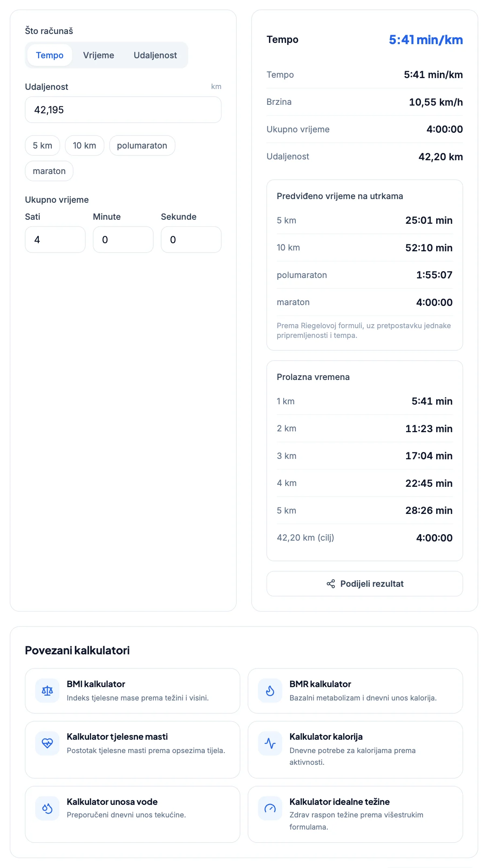Choose the 10 km distance preset
This screenshot has width=488, height=868.
point(85,145)
